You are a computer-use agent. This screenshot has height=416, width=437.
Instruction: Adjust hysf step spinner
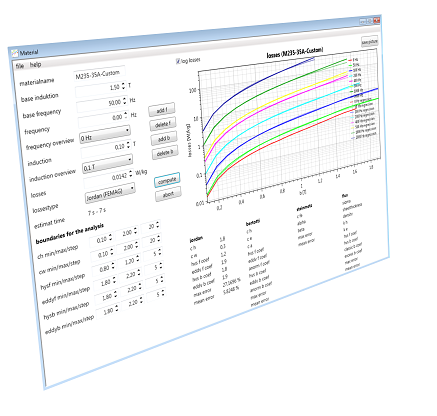(160, 252)
